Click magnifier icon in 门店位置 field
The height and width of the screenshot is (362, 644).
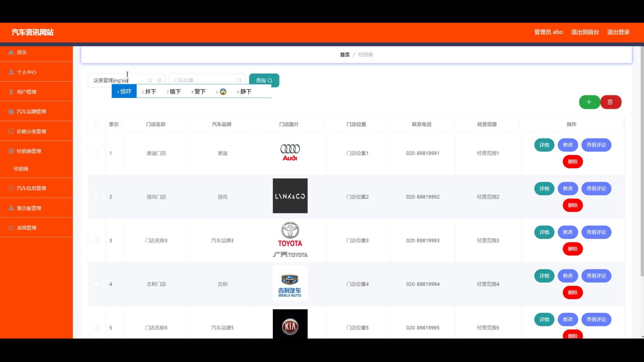(x=239, y=80)
